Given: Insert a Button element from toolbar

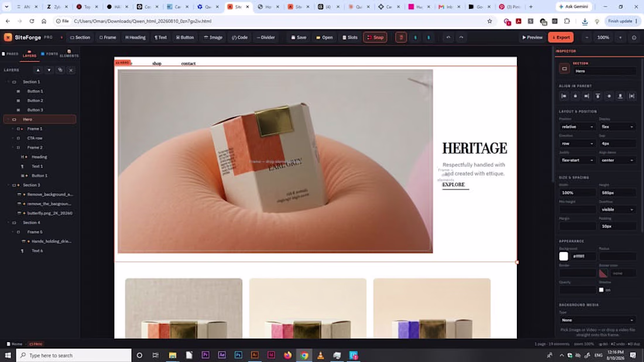Looking at the screenshot, I should pyautogui.click(x=185, y=37).
